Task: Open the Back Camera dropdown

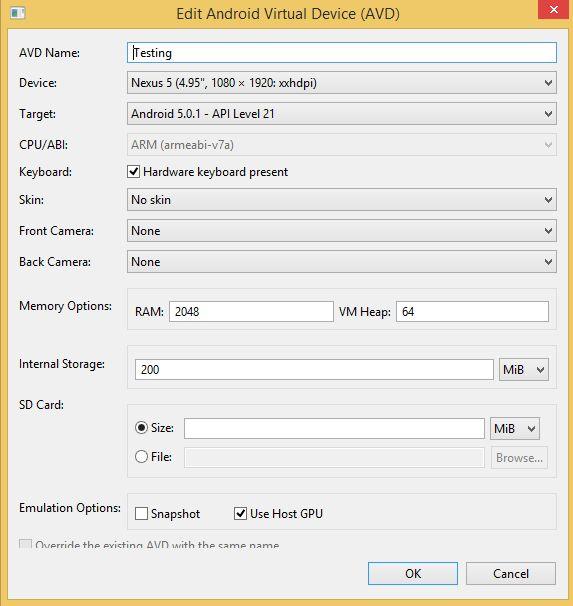Action: coord(342,262)
